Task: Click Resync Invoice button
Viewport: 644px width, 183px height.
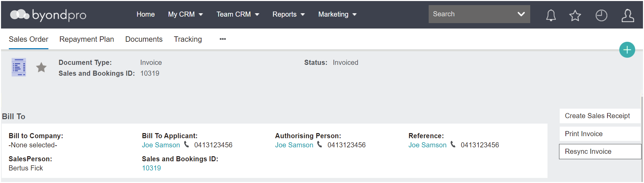Action: [x=600, y=151]
